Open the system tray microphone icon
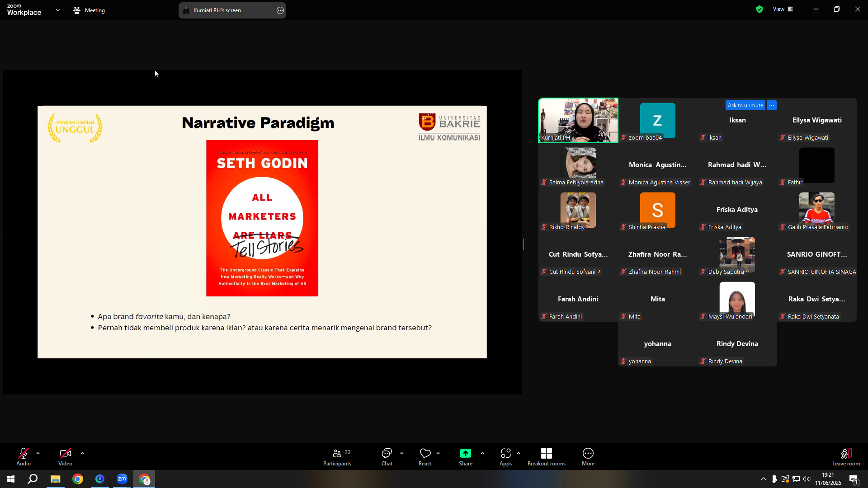The height and width of the screenshot is (488, 868). 774,479
